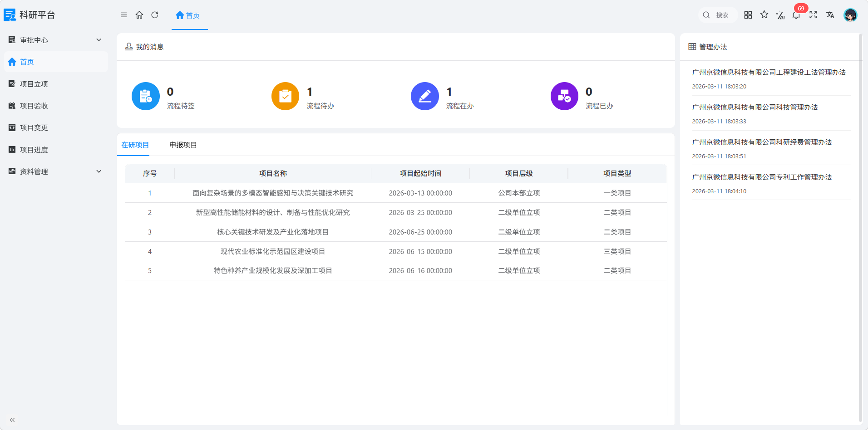
Task: Click the 项目层级 column header
Action: tap(519, 173)
